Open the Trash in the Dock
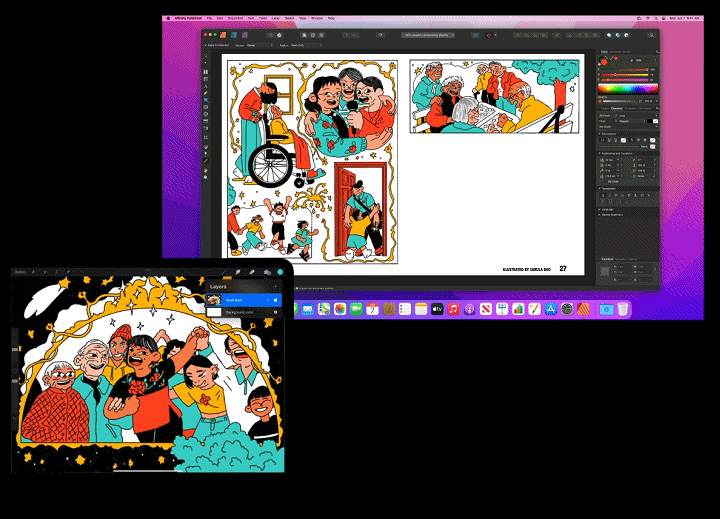Viewport: 720px width, 519px height. tap(622, 309)
